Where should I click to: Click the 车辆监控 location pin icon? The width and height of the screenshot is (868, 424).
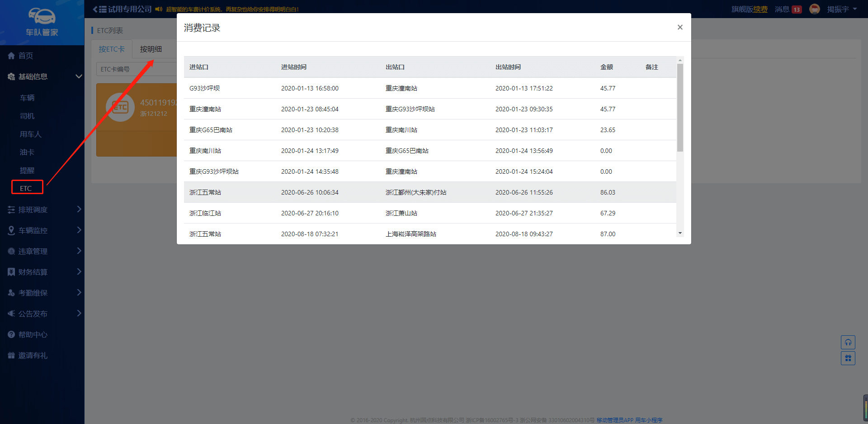click(11, 230)
